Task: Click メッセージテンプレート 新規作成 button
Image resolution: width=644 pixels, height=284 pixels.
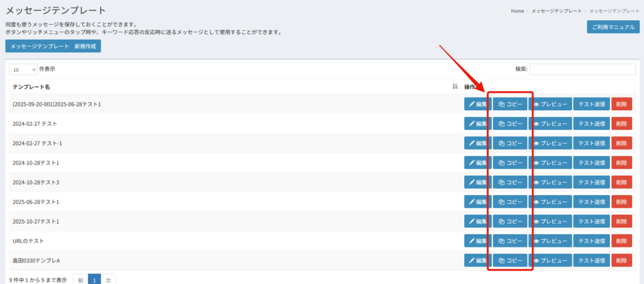Action: tap(53, 47)
